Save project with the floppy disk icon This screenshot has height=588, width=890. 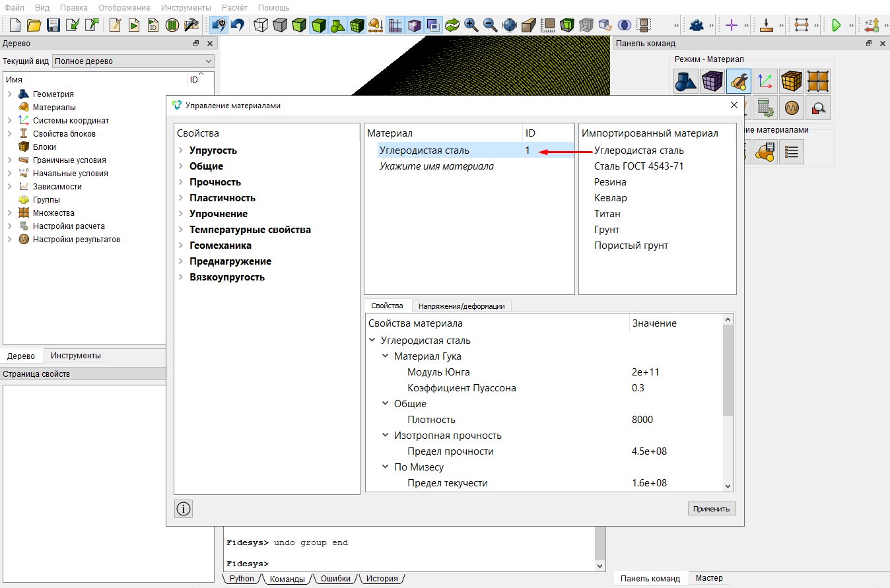[53, 25]
